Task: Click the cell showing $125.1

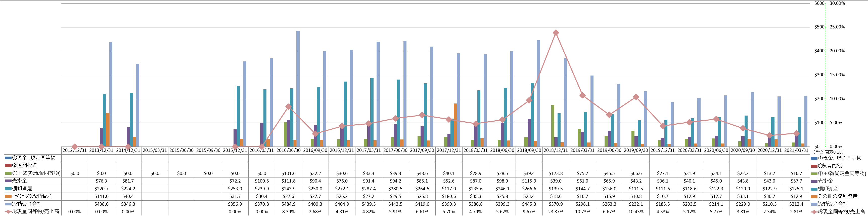Action: coord(796,189)
